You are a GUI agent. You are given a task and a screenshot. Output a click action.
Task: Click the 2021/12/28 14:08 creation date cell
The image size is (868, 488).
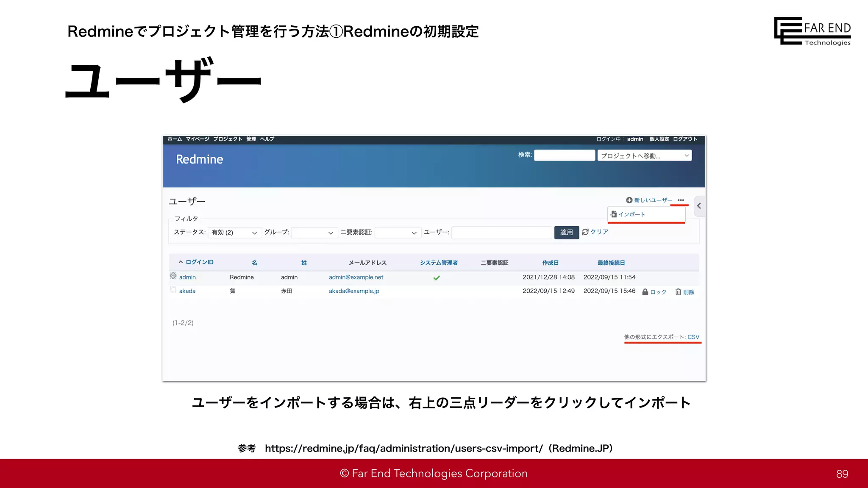548,277
